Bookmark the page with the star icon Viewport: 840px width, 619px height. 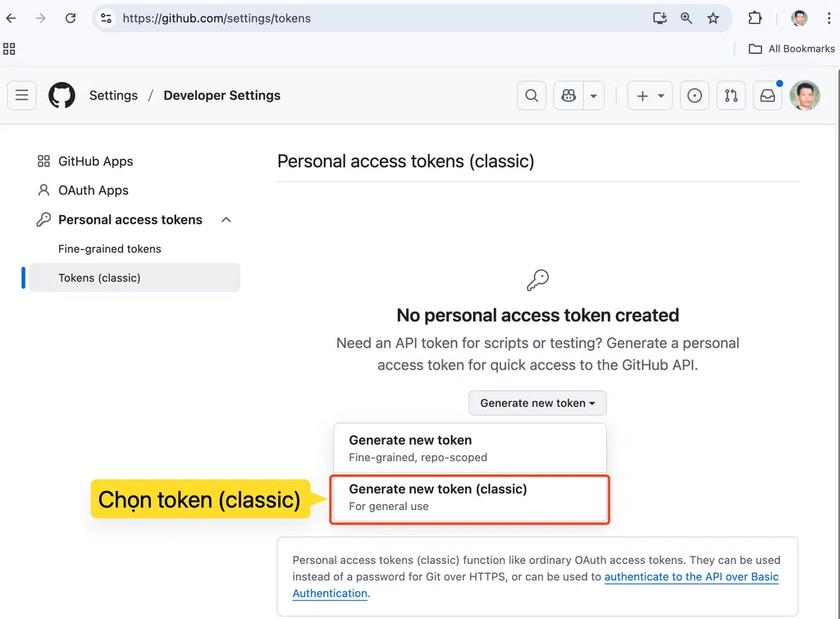713,17
